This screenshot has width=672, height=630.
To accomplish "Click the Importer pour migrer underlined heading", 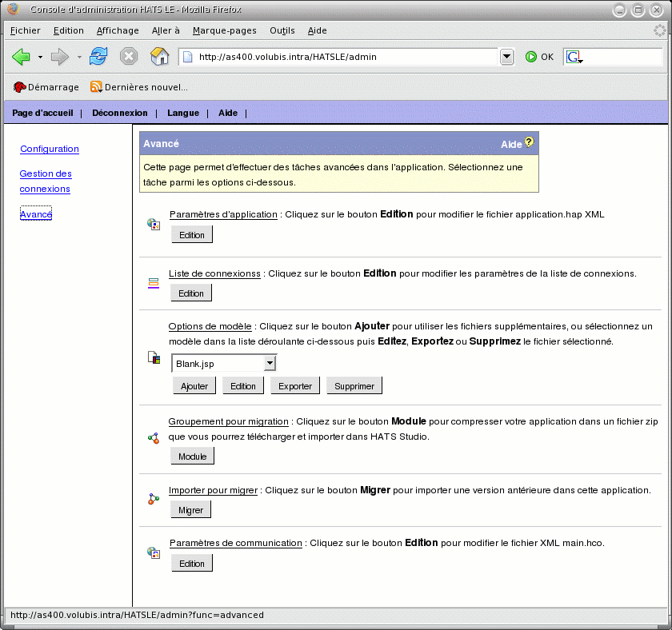I will (213, 490).
